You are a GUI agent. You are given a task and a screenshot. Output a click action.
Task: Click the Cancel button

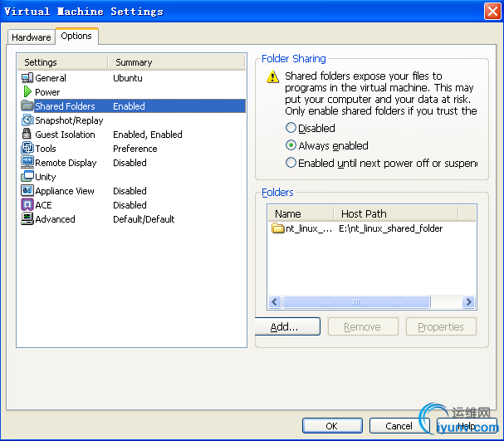tap(399, 425)
